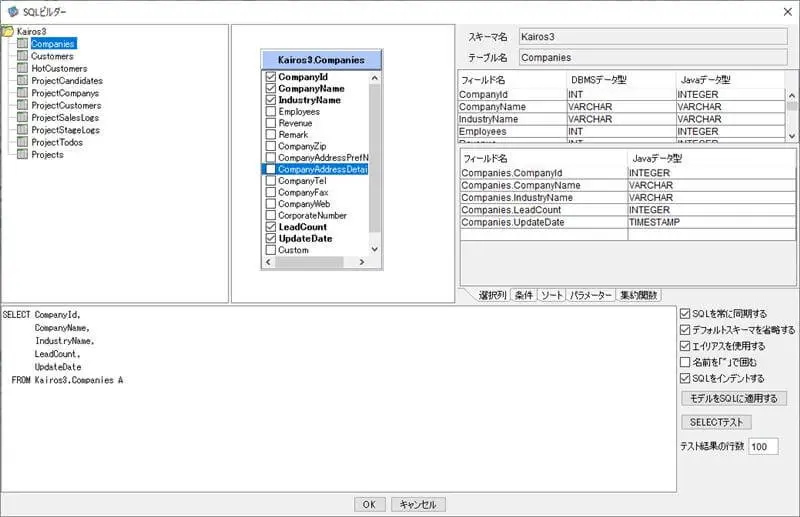
Task: Uncheck the CompanyId column checkbox
Action: (x=271, y=77)
